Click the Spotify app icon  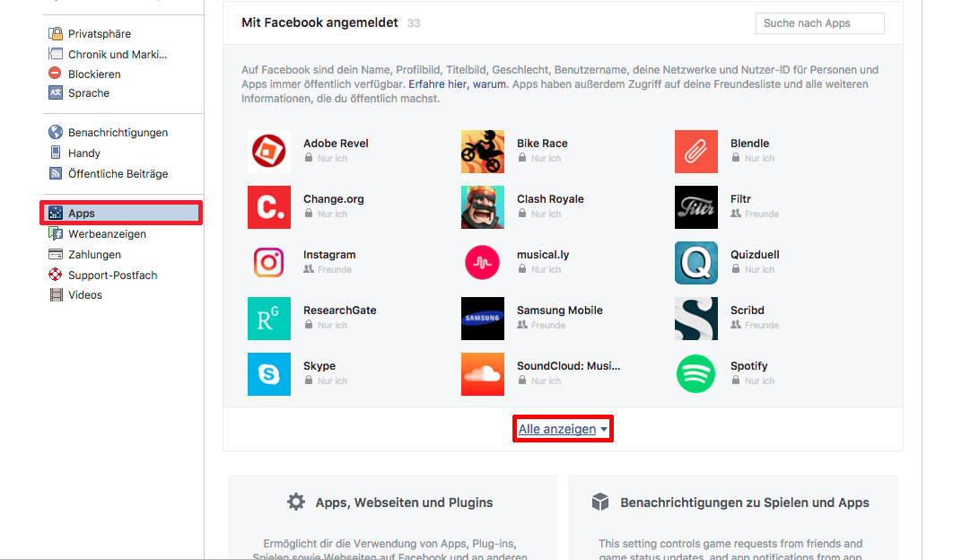(695, 374)
